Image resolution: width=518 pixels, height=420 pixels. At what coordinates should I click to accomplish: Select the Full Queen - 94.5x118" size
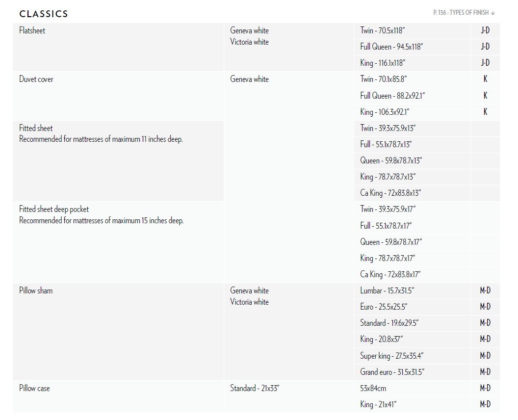coord(391,47)
